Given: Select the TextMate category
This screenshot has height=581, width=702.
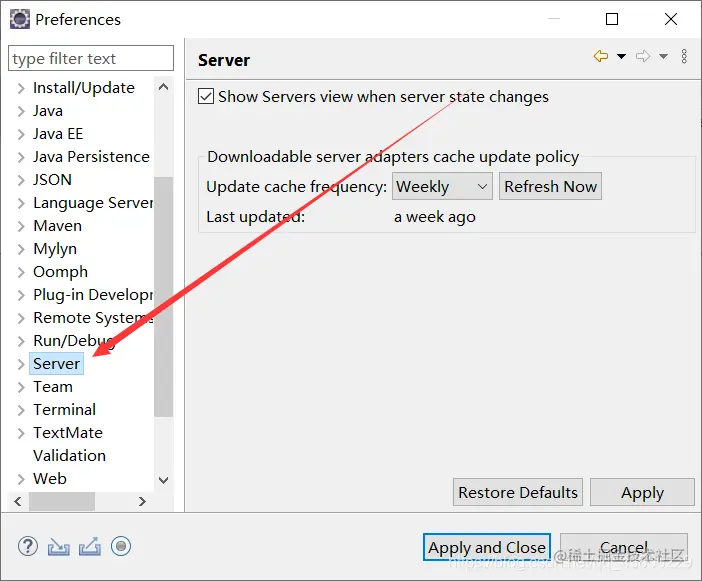Looking at the screenshot, I should coord(68,432).
